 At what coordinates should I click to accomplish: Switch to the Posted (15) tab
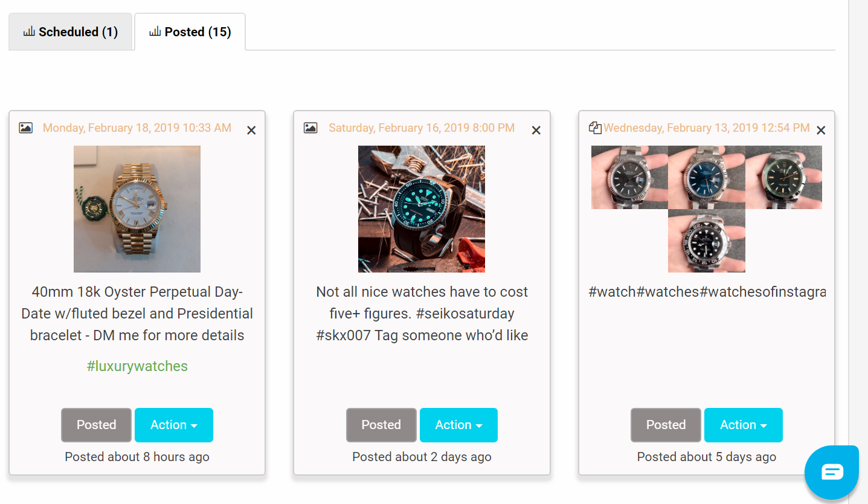[190, 32]
